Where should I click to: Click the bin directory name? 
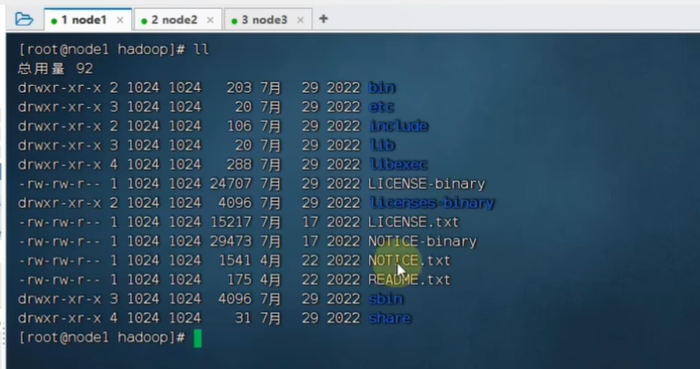click(x=382, y=87)
